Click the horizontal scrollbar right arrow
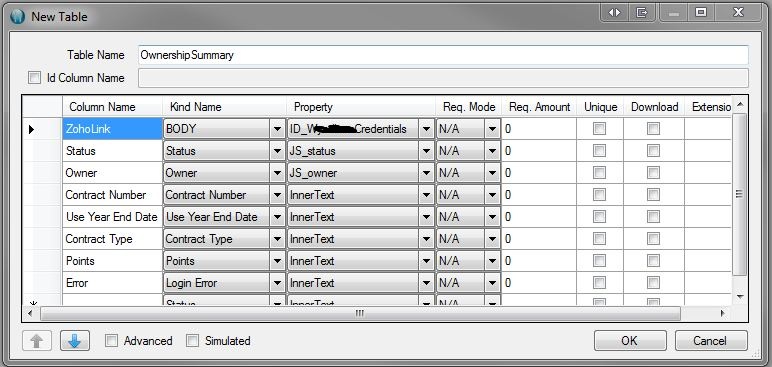 pyautogui.click(x=723, y=313)
